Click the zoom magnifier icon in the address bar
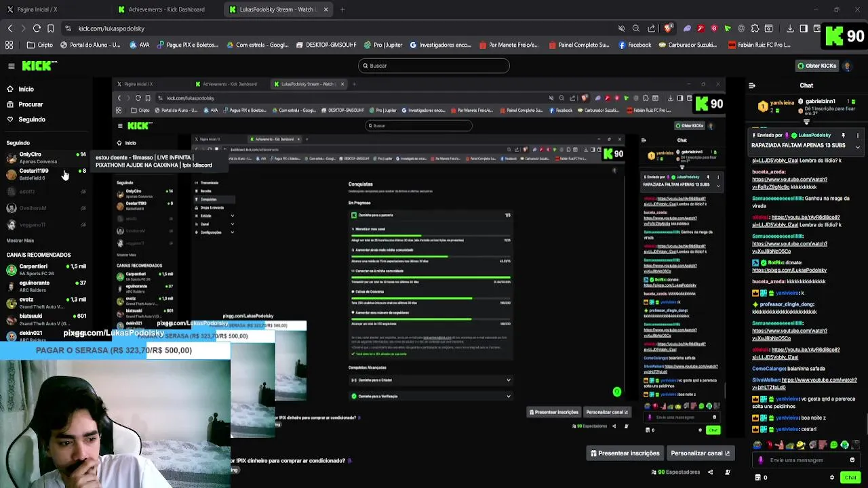The height and width of the screenshot is (488, 868). click(x=635, y=28)
